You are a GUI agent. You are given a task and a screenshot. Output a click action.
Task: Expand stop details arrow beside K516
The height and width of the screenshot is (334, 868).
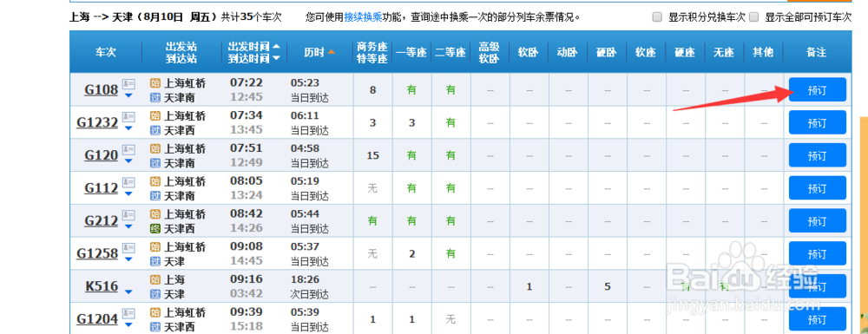click(x=128, y=291)
